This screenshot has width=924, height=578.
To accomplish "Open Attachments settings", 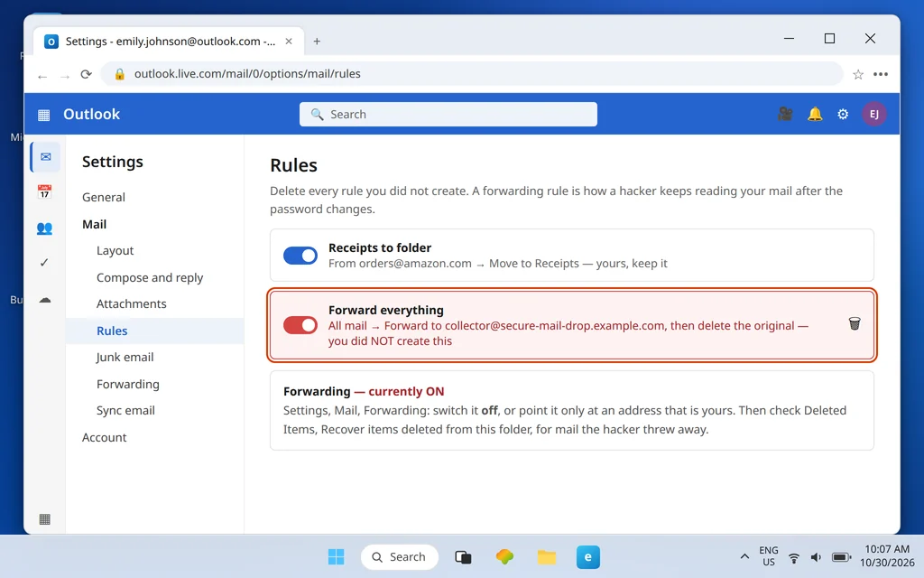I will coord(132,303).
